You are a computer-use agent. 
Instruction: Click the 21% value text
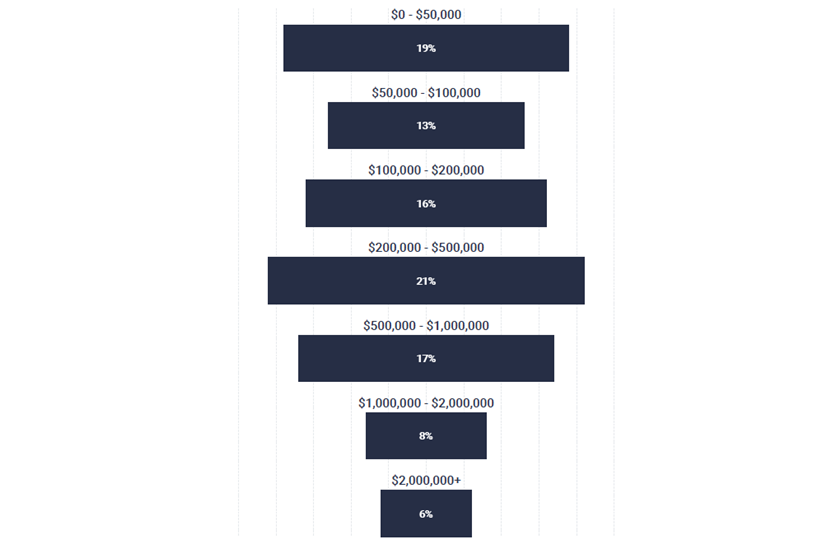click(x=426, y=281)
